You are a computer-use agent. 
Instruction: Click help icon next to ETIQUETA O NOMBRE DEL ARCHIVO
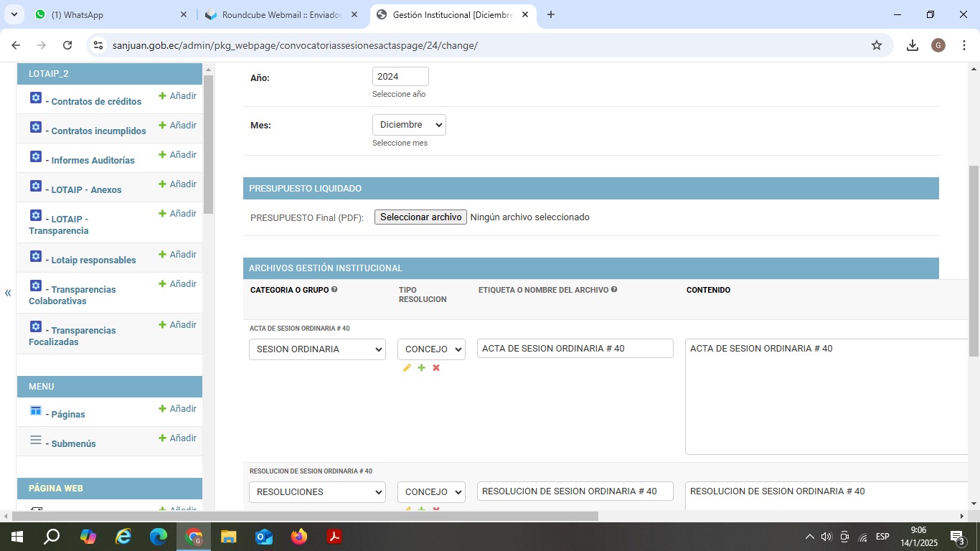click(614, 290)
